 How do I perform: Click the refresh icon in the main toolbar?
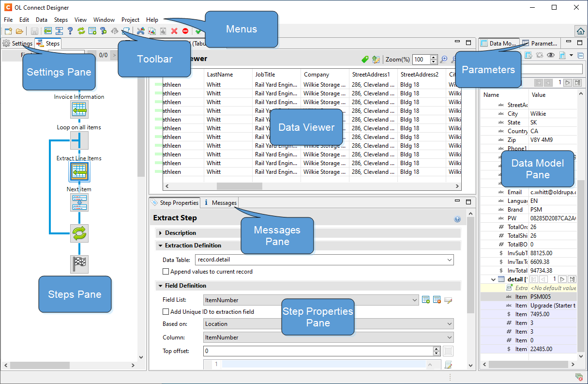[x=82, y=31]
